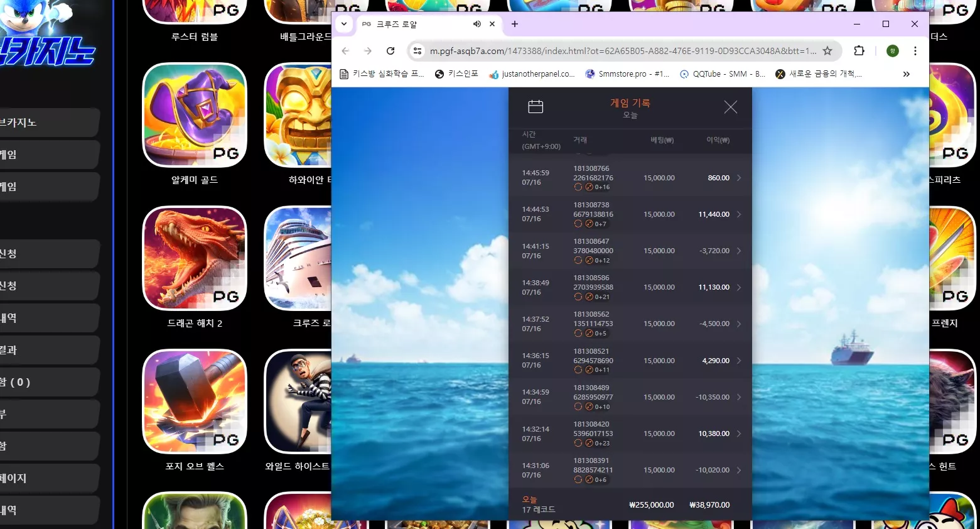980x529 pixels.
Task: Go forward to the next page
Action: 368,51
